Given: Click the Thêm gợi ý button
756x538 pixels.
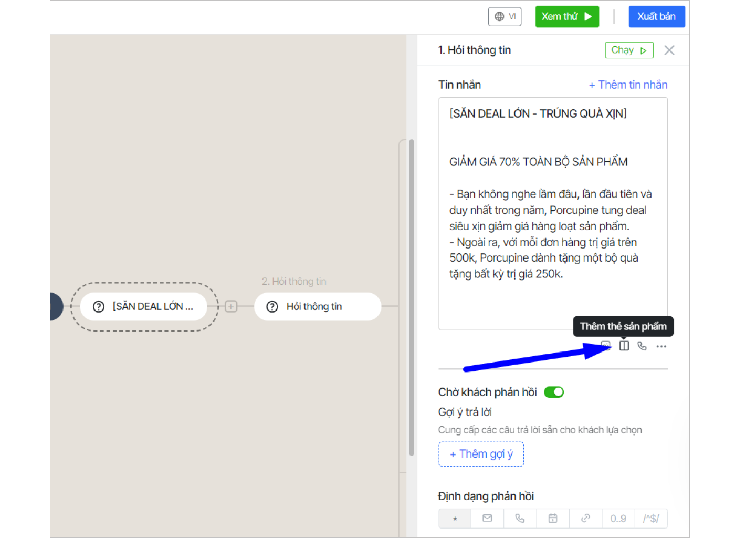Looking at the screenshot, I should tap(481, 454).
